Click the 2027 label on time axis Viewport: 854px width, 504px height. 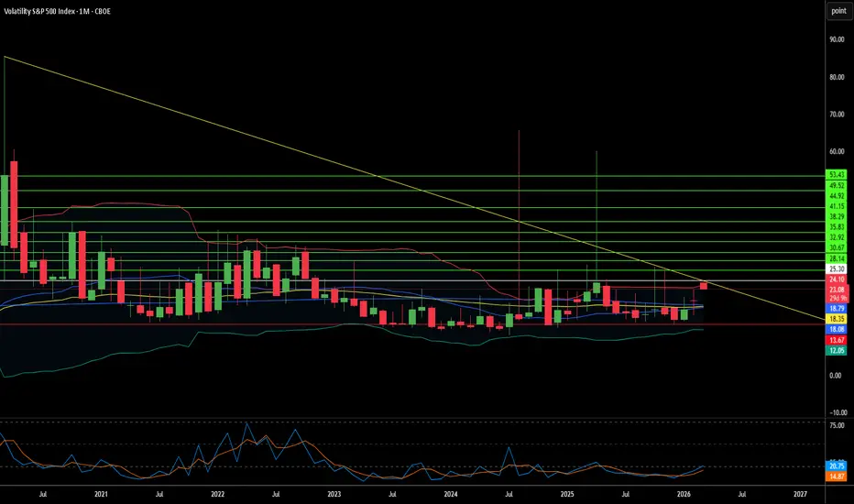[801, 494]
